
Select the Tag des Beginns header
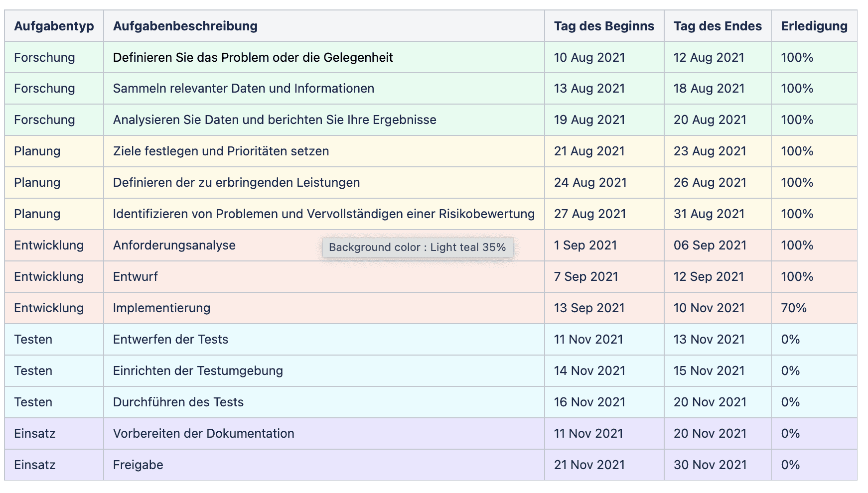604,26
